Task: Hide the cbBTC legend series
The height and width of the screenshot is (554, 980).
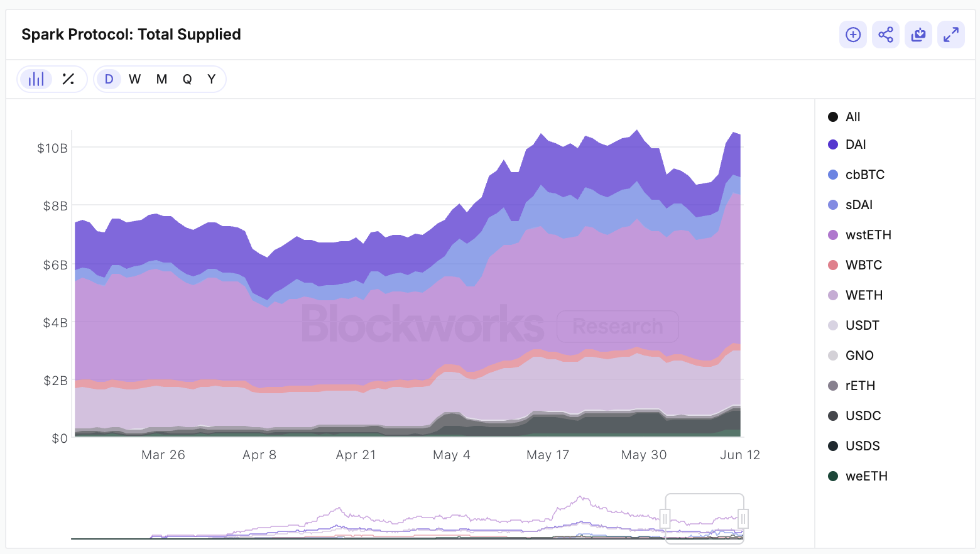Action: (864, 175)
